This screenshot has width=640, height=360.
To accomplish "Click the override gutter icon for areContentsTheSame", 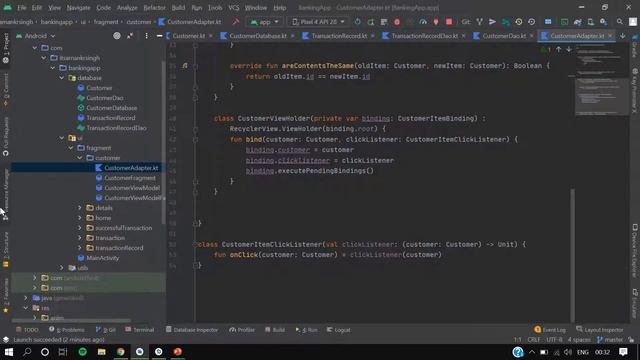I will click(x=185, y=66).
